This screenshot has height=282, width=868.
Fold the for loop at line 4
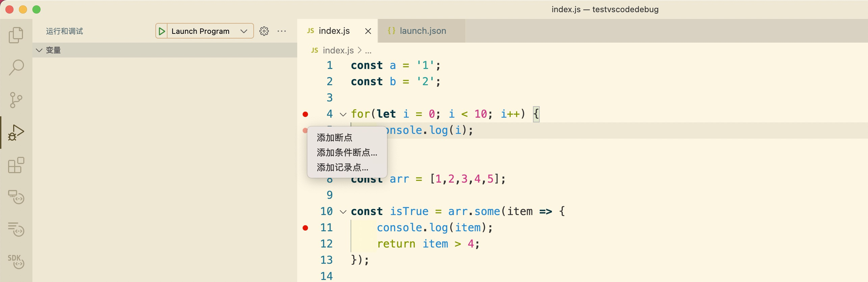(343, 114)
